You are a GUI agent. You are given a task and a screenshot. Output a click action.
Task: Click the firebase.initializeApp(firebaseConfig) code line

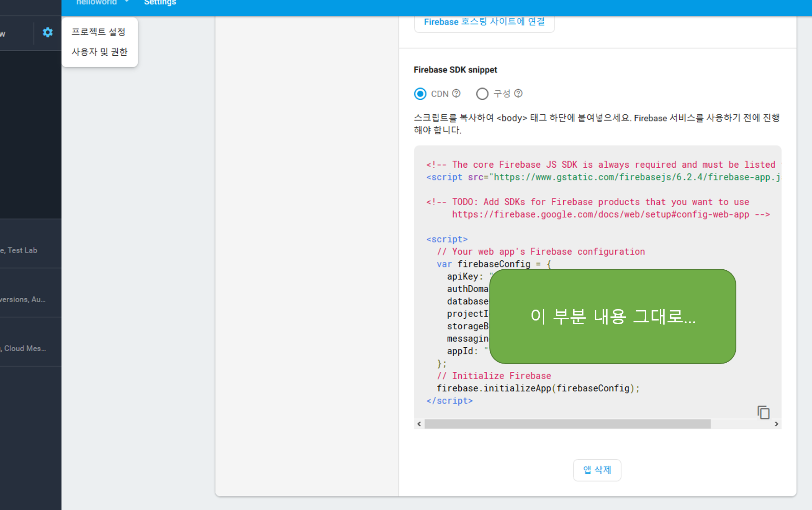pyautogui.click(x=538, y=389)
